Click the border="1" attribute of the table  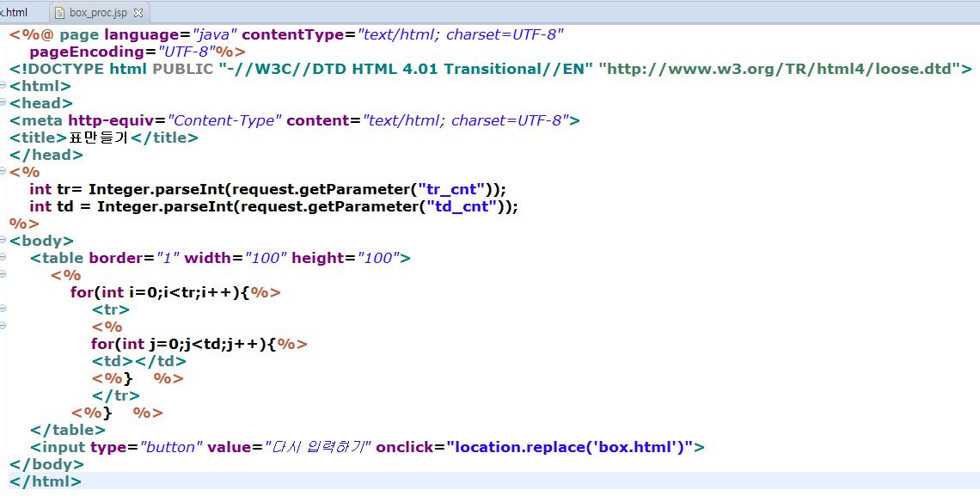coord(134,258)
